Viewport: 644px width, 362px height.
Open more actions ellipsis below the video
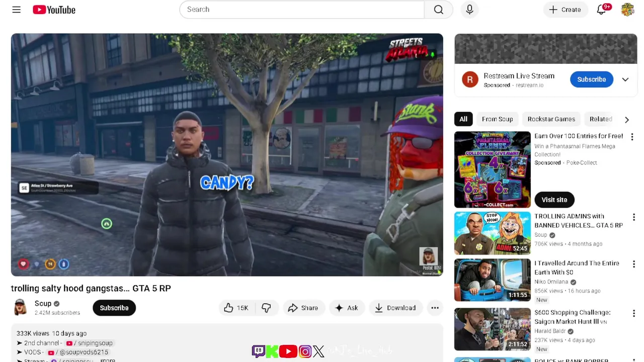[435, 308]
